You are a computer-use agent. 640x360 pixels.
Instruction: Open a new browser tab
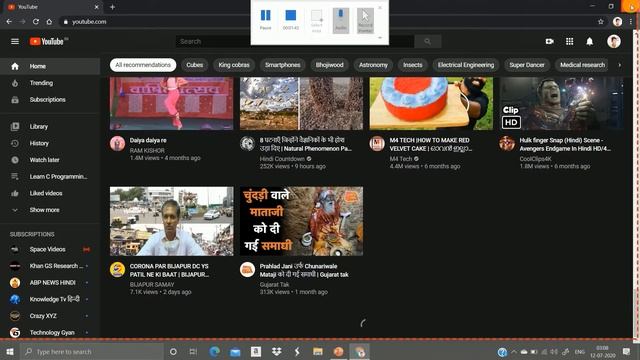pyautogui.click(x=112, y=7)
